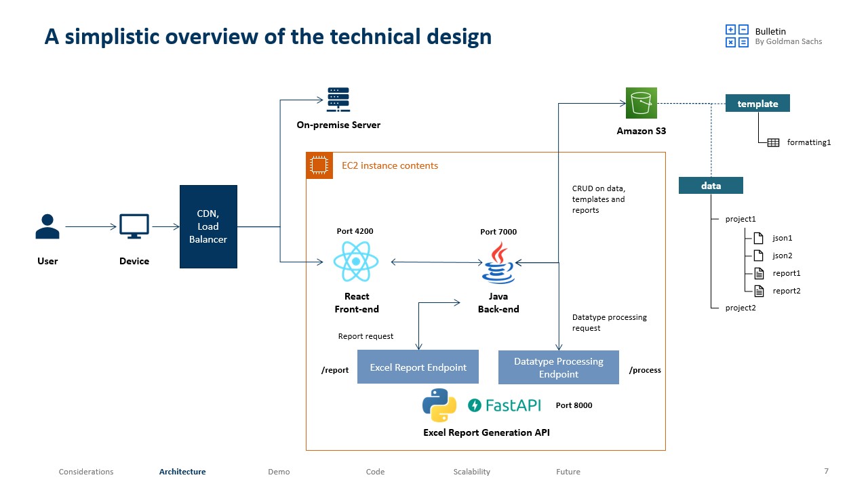The image size is (868, 488).
Task: Click the 'Port 4200' label
Action: pos(355,231)
